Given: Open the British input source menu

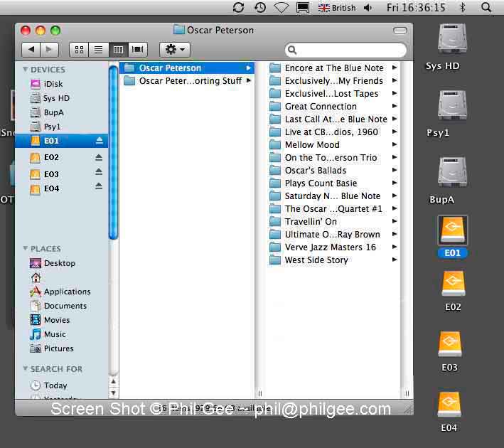Looking at the screenshot, I should 336,8.
